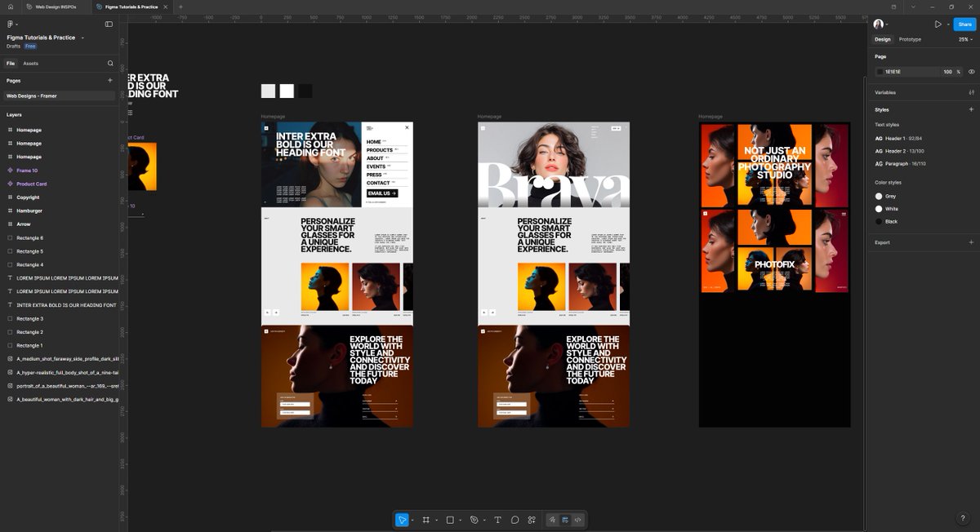Toggle Dev Mode in toolbar
Screen dimensions: 980x532
click(x=577, y=520)
